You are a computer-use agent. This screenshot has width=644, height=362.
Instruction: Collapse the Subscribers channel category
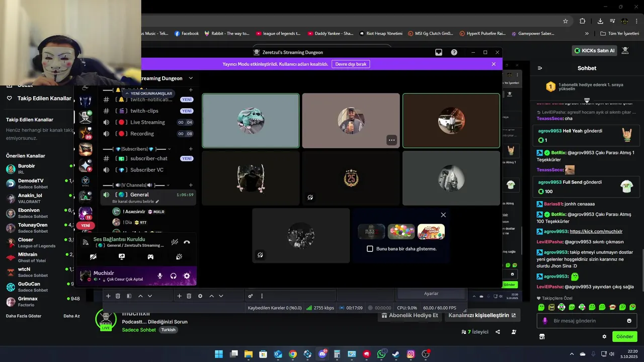tap(136, 149)
